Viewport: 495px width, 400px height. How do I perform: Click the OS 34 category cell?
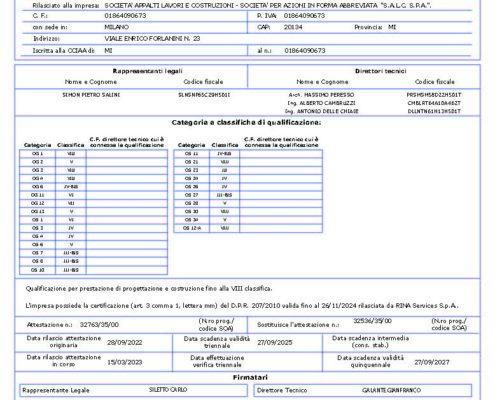[191, 220]
